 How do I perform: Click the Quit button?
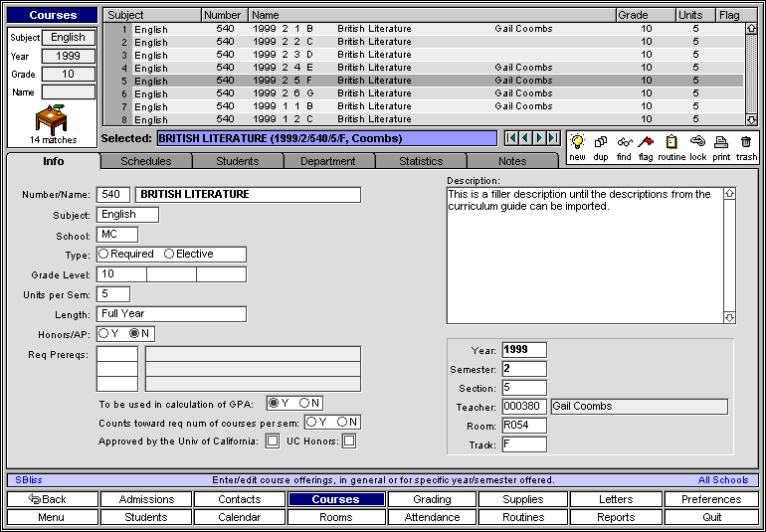[711, 517]
